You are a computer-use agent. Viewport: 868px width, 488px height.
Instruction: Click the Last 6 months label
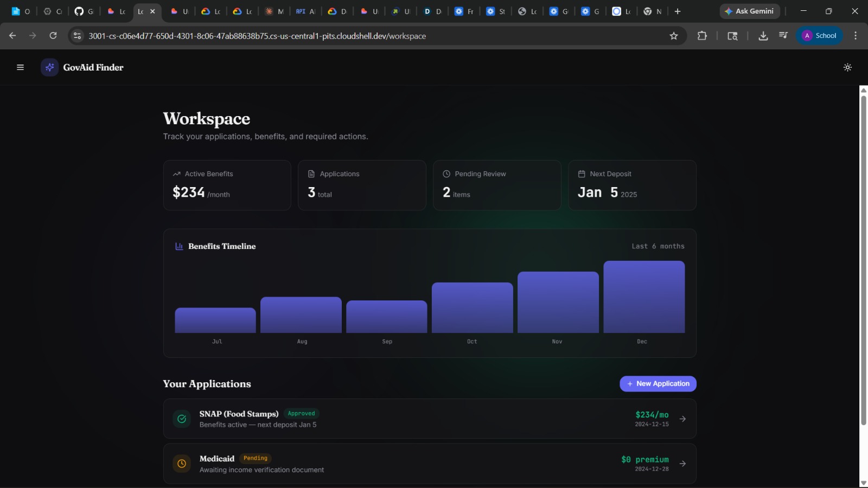click(x=658, y=246)
